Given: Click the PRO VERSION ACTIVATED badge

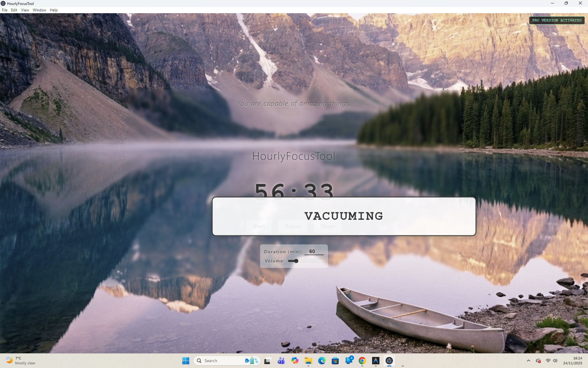Looking at the screenshot, I should [556, 20].
